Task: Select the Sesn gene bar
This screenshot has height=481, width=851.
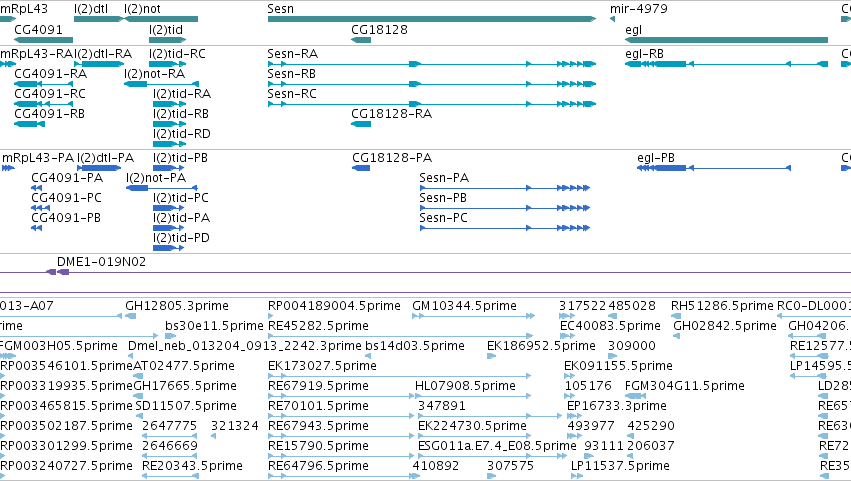Action: click(x=431, y=19)
